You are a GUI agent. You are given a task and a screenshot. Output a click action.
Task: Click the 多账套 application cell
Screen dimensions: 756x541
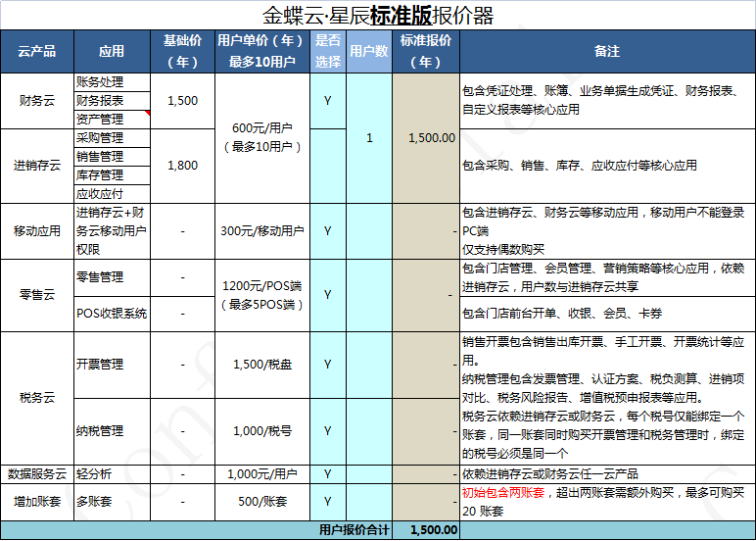coord(113,502)
